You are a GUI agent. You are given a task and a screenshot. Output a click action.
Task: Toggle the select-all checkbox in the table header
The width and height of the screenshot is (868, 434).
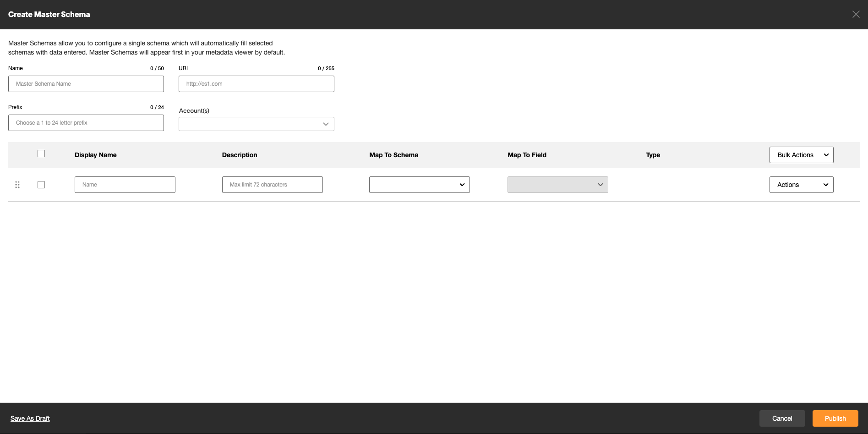coord(41,154)
